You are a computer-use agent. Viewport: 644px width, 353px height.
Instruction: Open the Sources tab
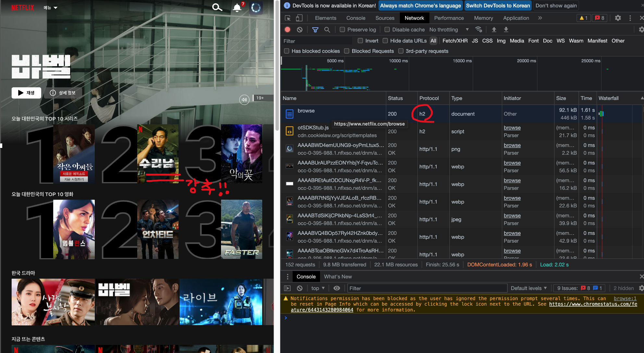point(385,18)
